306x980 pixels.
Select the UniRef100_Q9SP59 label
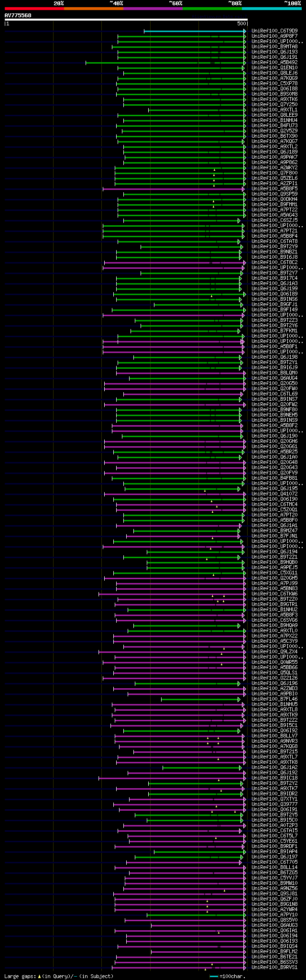pos(274,194)
